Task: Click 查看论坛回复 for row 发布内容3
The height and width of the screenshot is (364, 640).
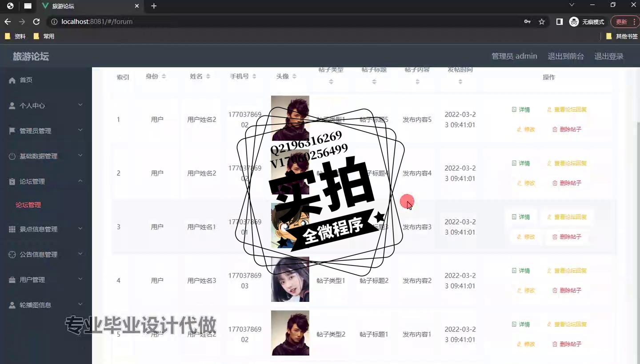Action: point(567,217)
